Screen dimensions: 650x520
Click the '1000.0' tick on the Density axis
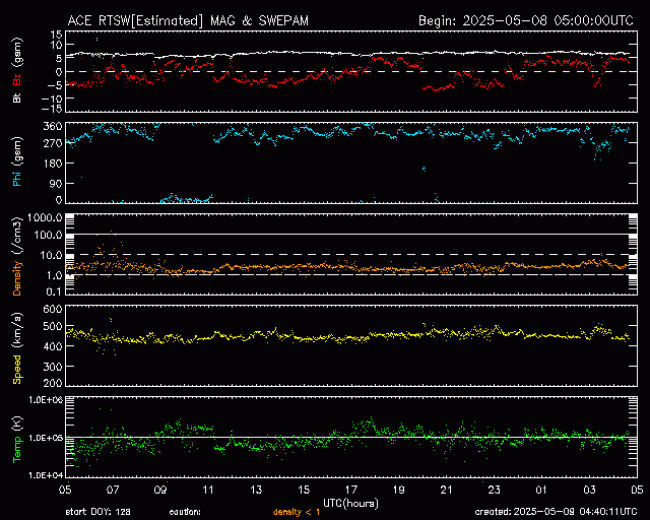[x=46, y=217]
